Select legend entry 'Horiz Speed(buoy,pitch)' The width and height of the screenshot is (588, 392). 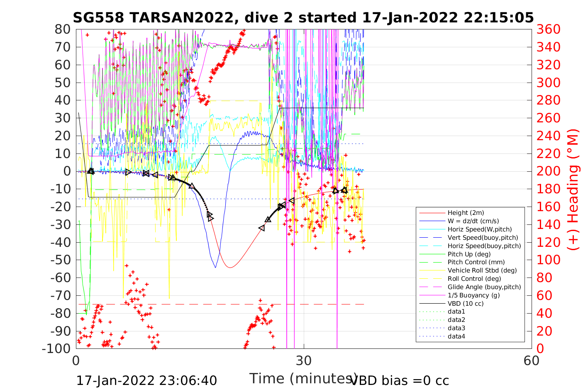coord(484,246)
